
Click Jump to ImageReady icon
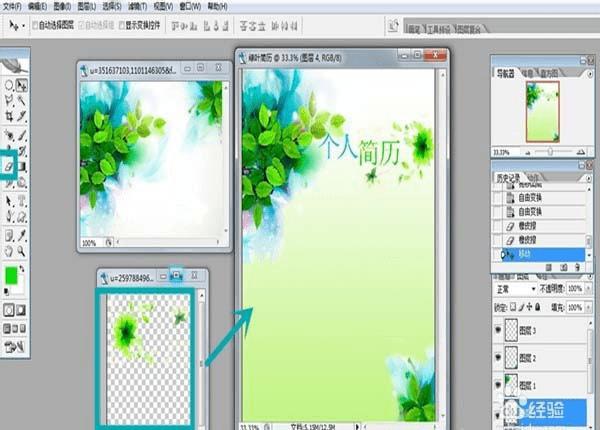15,347
